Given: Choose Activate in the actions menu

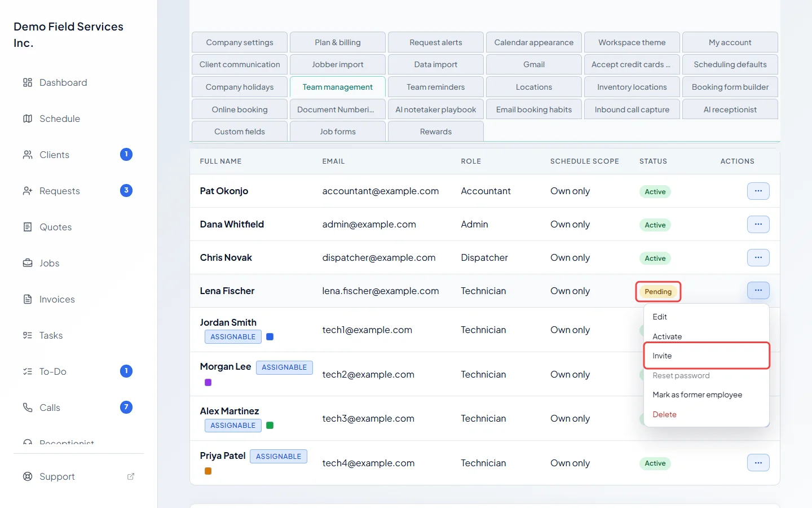Looking at the screenshot, I should 706,336.
